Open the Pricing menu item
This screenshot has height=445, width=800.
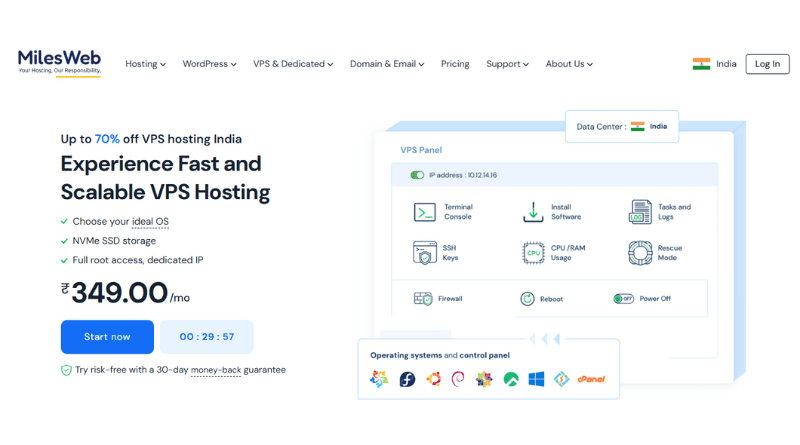point(455,64)
